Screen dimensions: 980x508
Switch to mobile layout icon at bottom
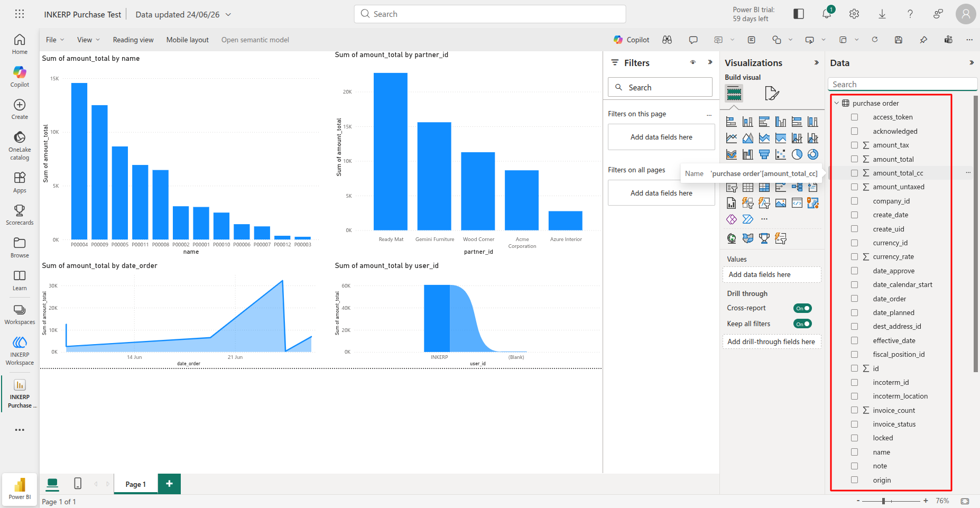78,483
